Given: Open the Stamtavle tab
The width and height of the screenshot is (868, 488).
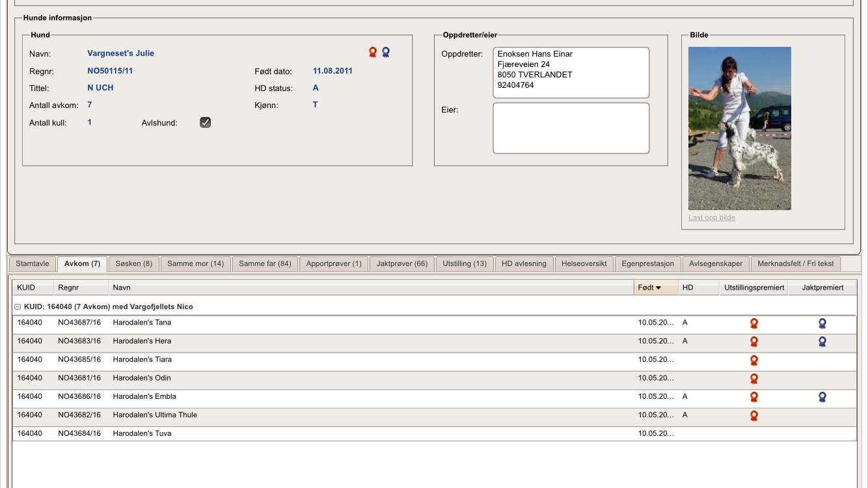Looking at the screenshot, I should coord(33,264).
